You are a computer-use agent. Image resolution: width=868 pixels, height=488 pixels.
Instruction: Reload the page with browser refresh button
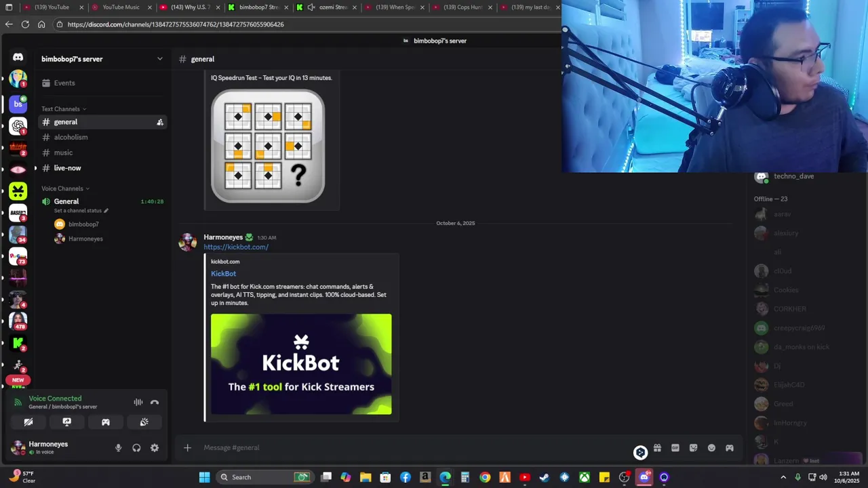[x=25, y=24]
